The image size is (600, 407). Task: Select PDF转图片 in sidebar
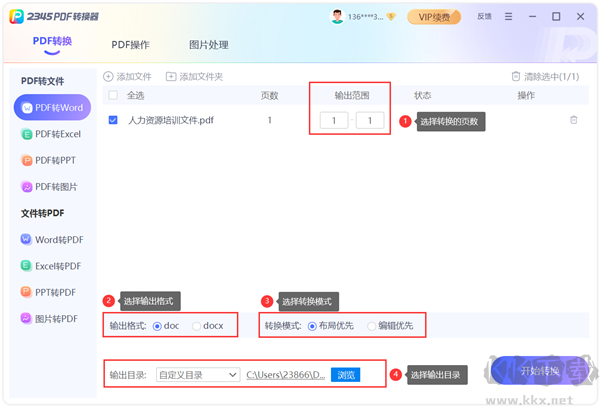49,187
